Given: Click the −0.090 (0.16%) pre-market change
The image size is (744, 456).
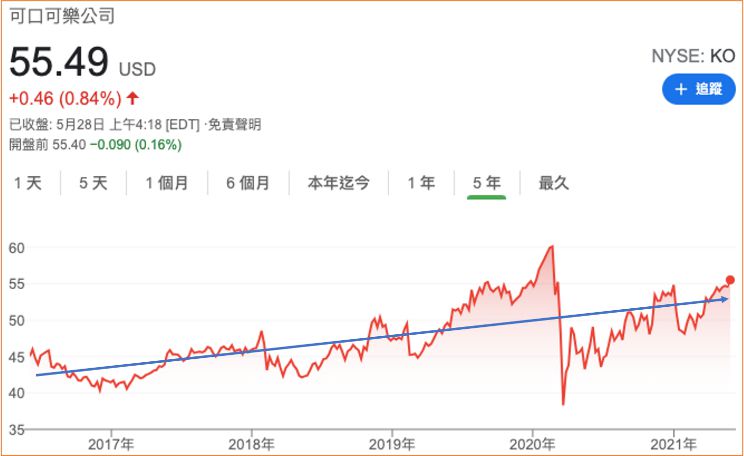Looking at the screenshot, I should coord(136,144).
